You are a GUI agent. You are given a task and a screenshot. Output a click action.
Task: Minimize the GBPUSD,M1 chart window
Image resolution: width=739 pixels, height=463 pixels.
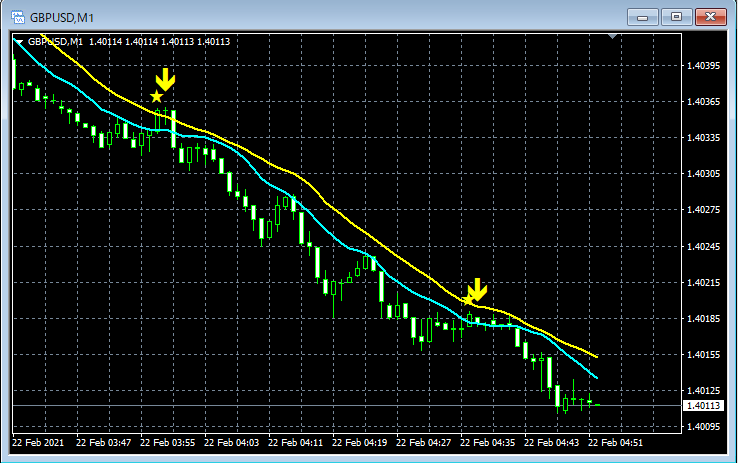click(x=642, y=17)
